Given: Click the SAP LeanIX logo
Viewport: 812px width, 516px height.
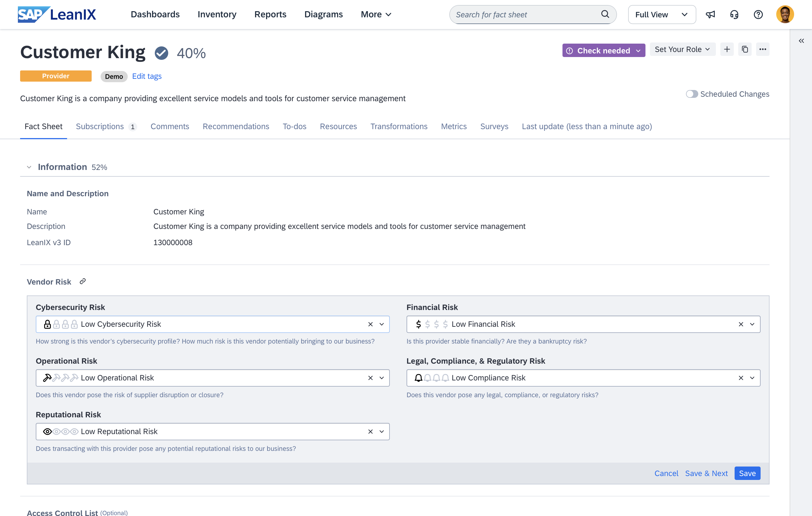Looking at the screenshot, I should 57,15.
